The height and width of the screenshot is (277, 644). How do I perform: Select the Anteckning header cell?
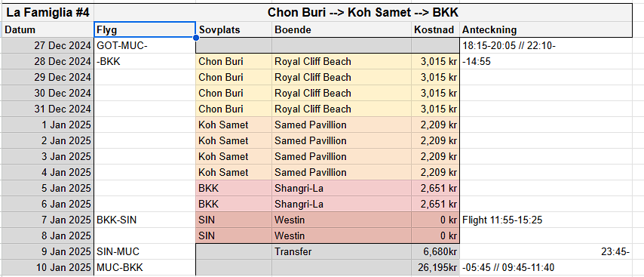546,29
